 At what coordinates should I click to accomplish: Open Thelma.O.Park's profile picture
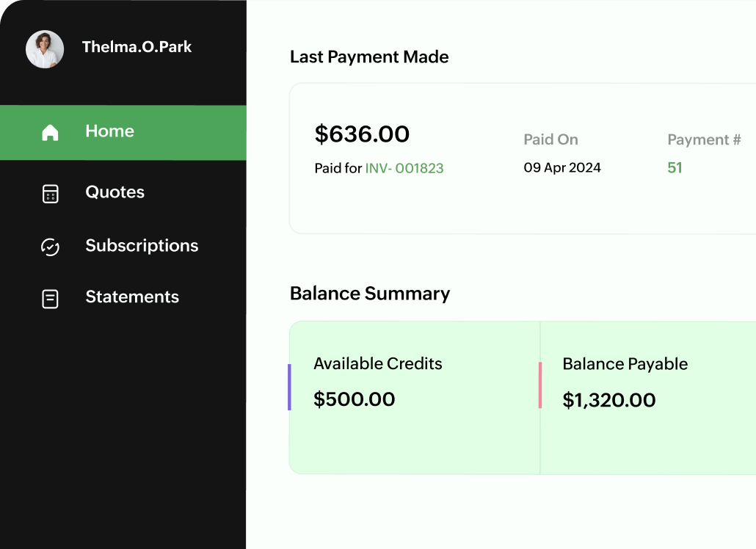coord(45,50)
